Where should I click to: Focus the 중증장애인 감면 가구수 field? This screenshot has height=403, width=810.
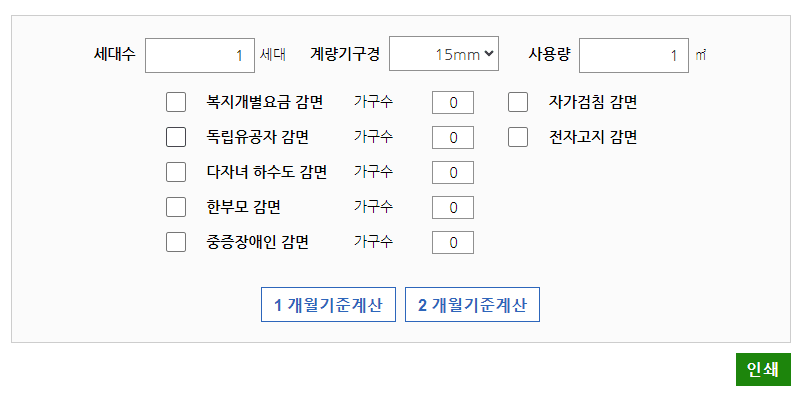(452, 242)
